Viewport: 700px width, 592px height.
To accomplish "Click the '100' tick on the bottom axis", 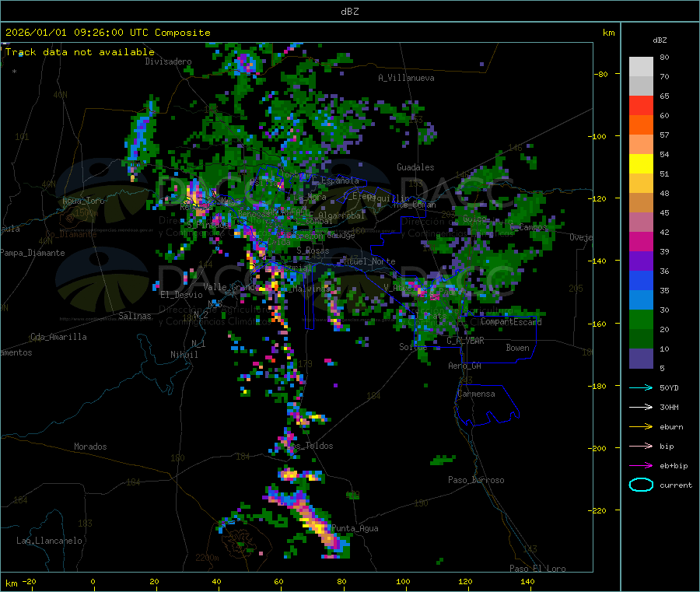I will pos(403,581).
